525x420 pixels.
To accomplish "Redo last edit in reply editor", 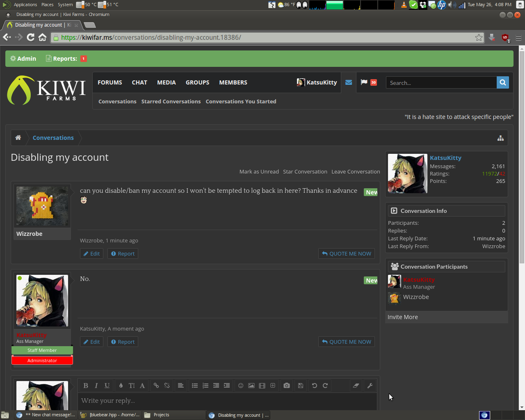I will (325, 386).
